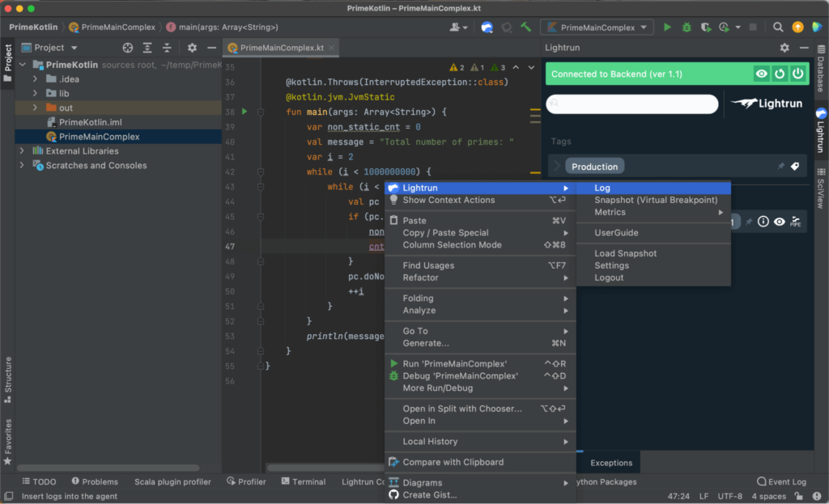Click the Lightrun search field
This screenshot has height=504, width=829.
coord(631,104)
